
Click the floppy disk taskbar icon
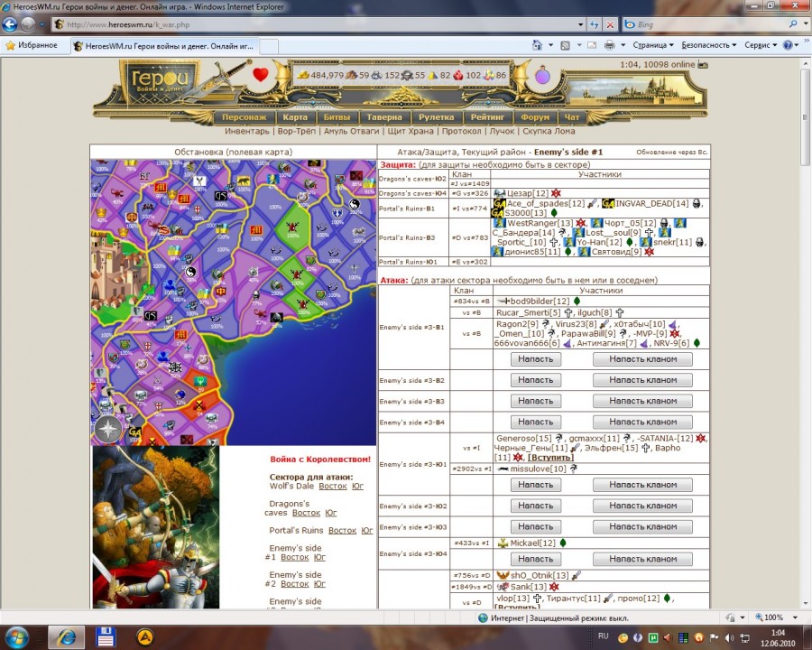click(x=106, y=637)
